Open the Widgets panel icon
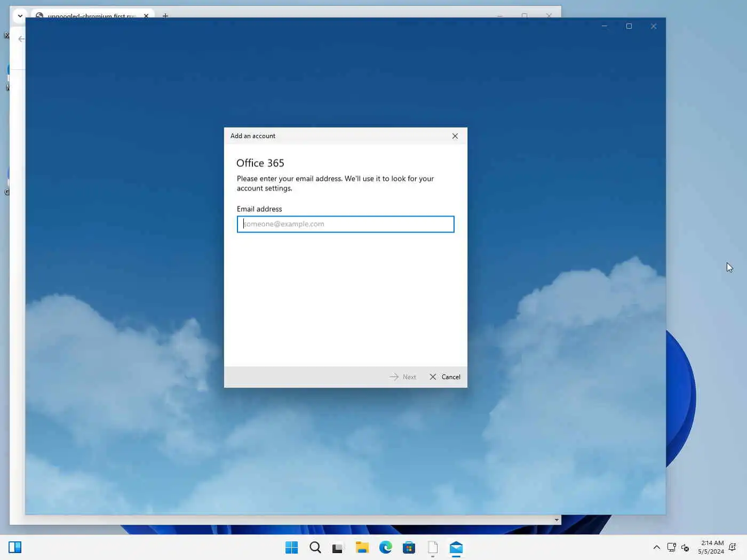 (x=15, y=547)
